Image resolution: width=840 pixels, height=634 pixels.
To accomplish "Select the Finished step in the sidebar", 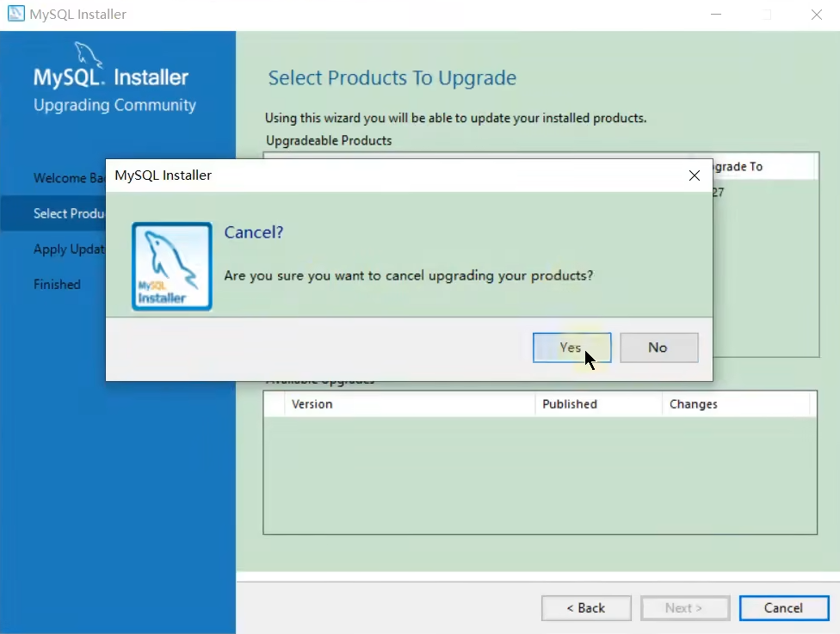I will [57, 285].
